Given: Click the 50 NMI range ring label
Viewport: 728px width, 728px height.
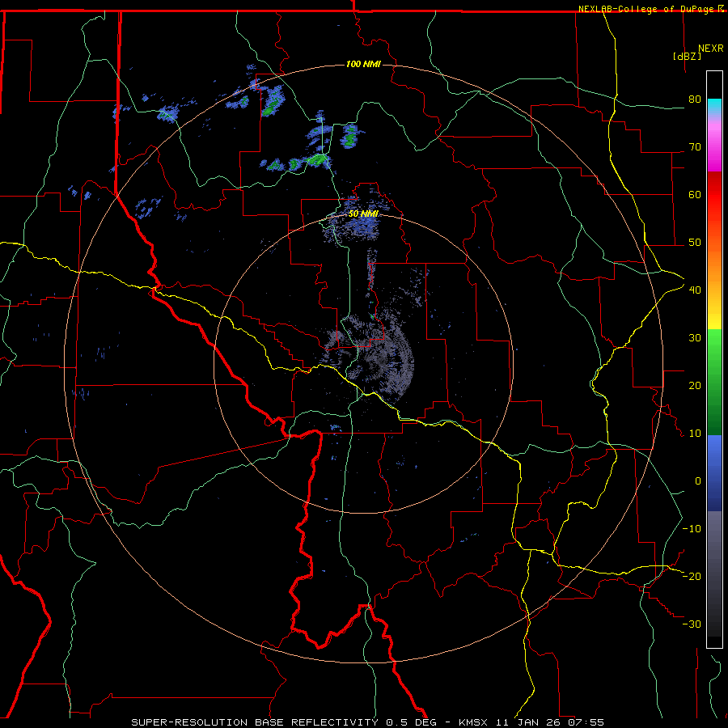Looking at the screenshot, I should pos(363,214).
